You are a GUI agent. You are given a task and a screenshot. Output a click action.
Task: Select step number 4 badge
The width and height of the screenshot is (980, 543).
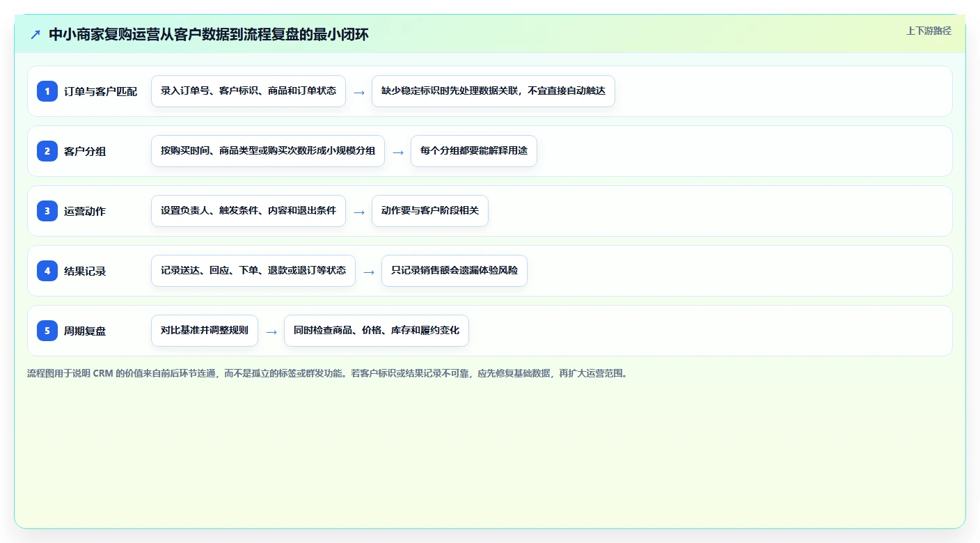[x=47, y=271]
